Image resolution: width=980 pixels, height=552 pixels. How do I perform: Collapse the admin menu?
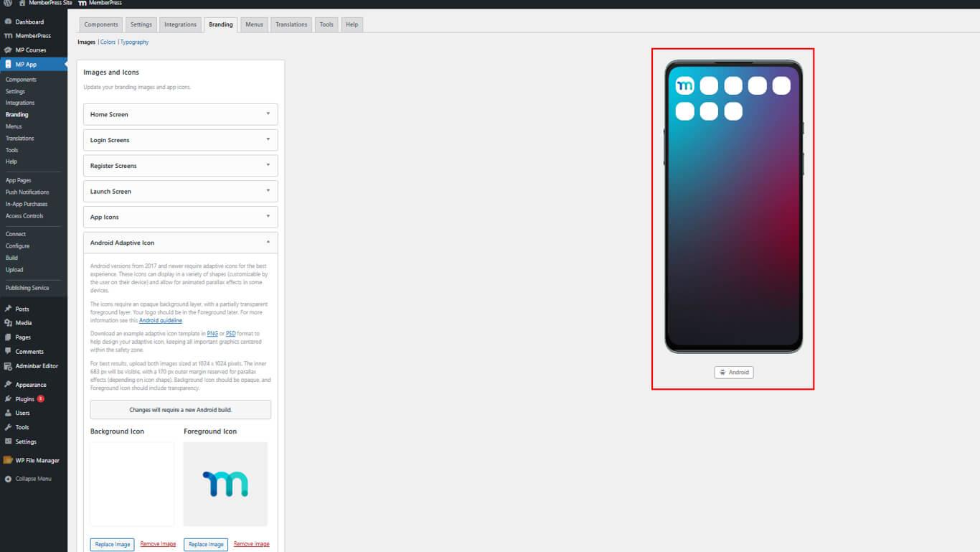tap(28, 479)
